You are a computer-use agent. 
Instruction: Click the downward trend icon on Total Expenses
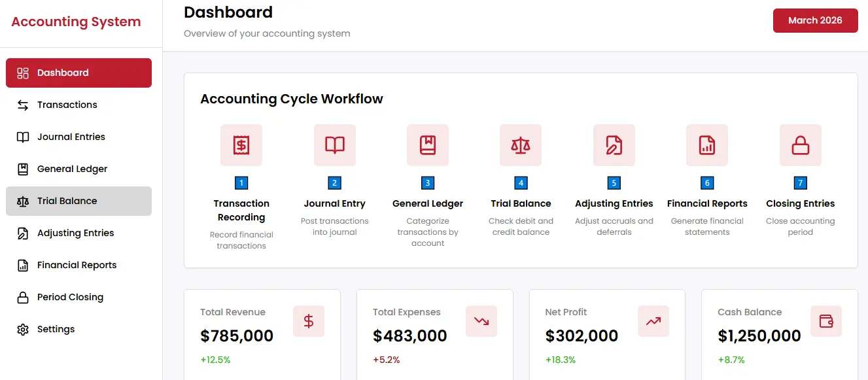click(x=481, y=321)
